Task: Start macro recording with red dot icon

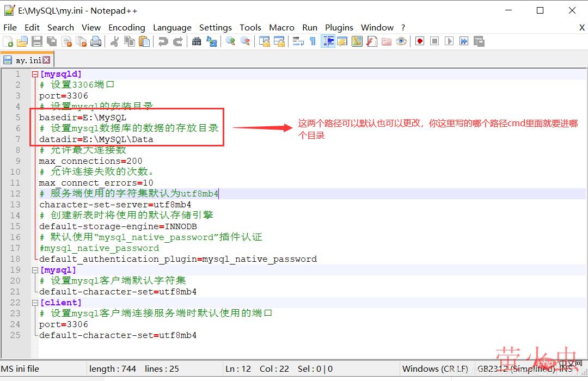Action: coord(420,41)
